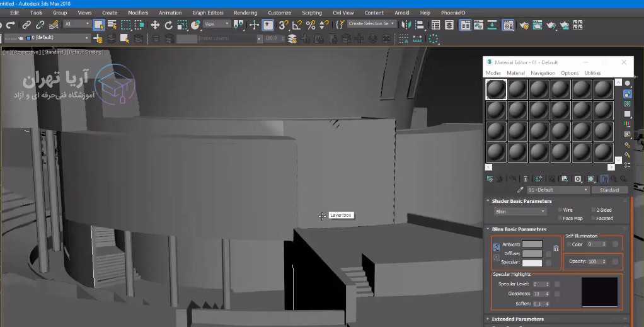Open the Edit menu
The height and width of the screenshot is (327, 644).
[x=14, y=13]
